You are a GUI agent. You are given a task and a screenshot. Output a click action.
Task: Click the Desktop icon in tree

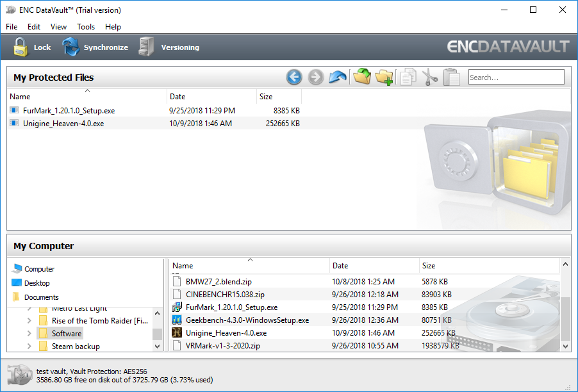pos(17,282)
